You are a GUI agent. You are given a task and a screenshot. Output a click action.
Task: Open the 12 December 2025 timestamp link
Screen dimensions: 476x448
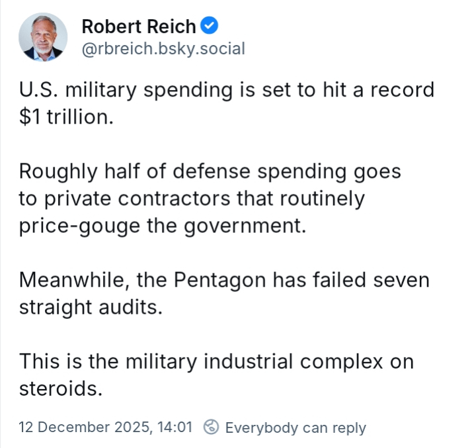[105, 427]
